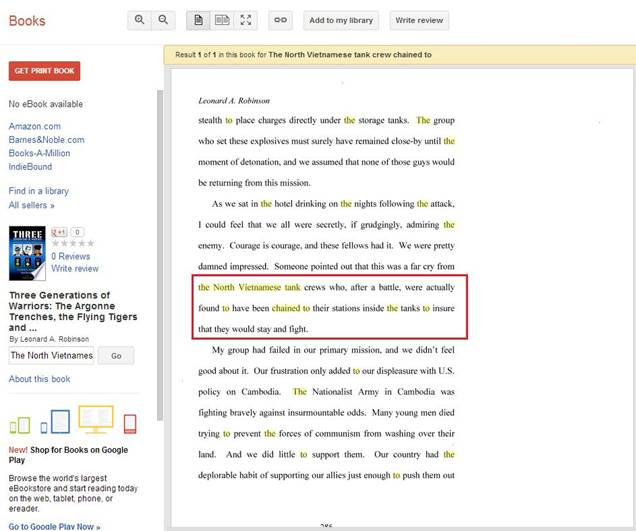
Task: Open Find in a library link
Action: click(38, 191)
